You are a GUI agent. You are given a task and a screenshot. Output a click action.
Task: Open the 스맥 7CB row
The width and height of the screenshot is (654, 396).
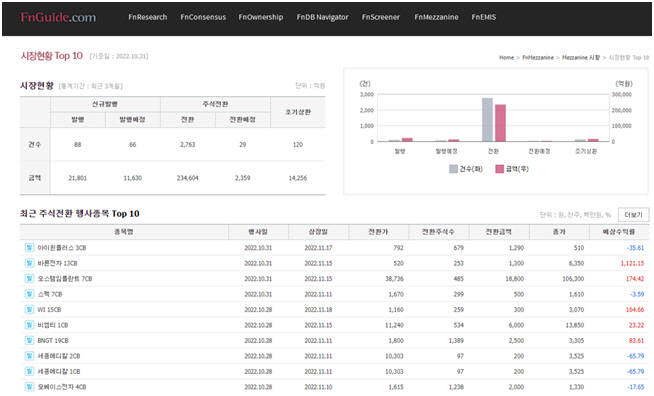[x=334, y=294]
